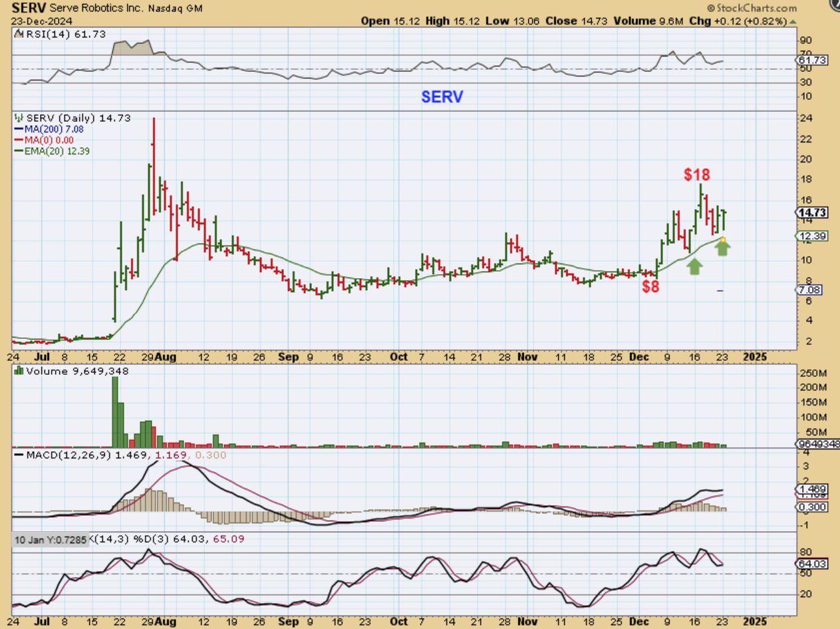Image resolution: width=840 pixels, height=629 pixels.
Task: Click the 14.73 last price axis tag
Action: coord(812,212)
